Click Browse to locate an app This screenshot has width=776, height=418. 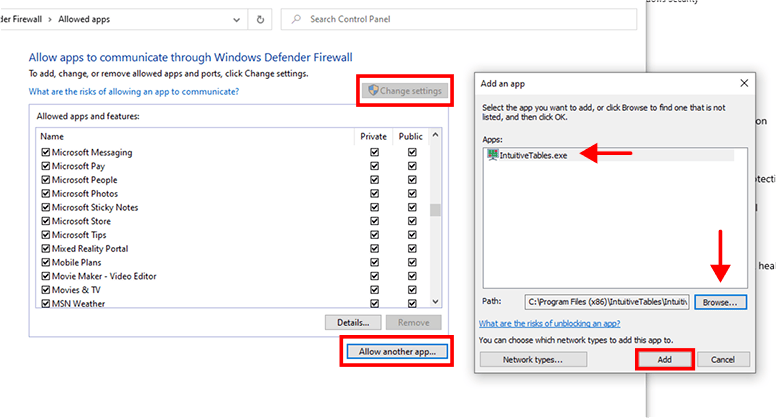click(x=720, y=302)
